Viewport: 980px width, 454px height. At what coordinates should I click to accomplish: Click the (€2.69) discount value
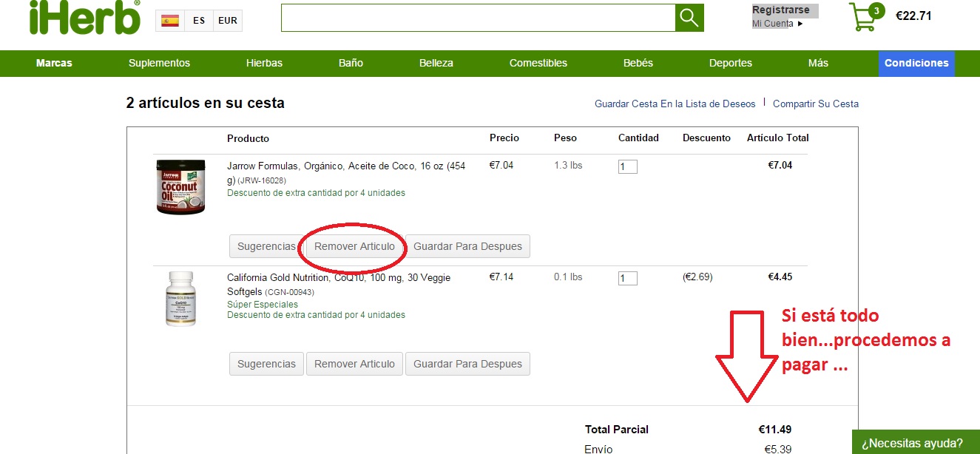pos(697,277)
